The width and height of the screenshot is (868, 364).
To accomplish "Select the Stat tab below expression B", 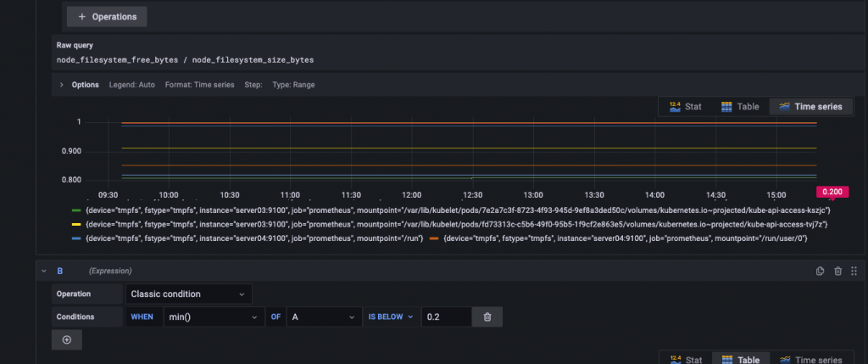I will coord(685,359).
